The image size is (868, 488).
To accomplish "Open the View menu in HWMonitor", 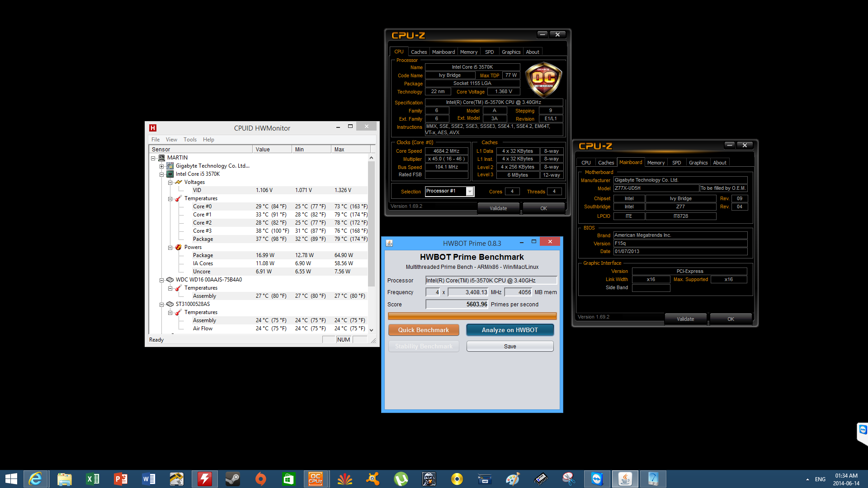I will pyautogui.click(x=171, y=140).
